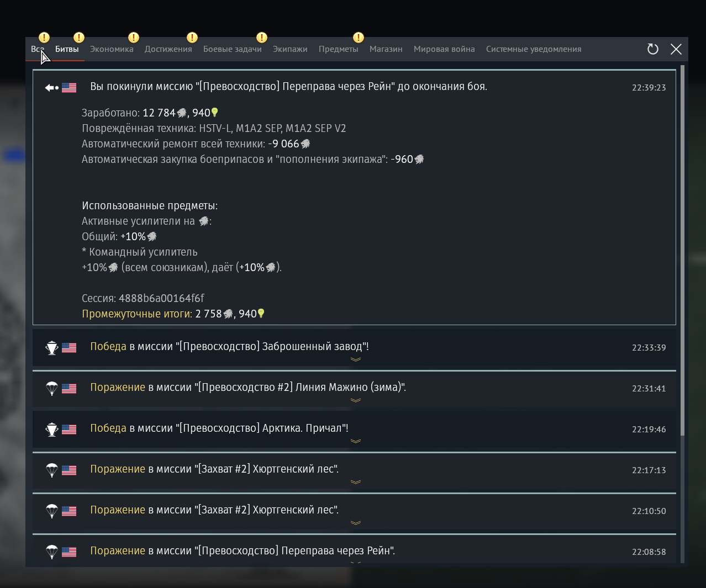Click US flag of Линия Мажино entry
The image size is (706, 588).
coord(69,389)
